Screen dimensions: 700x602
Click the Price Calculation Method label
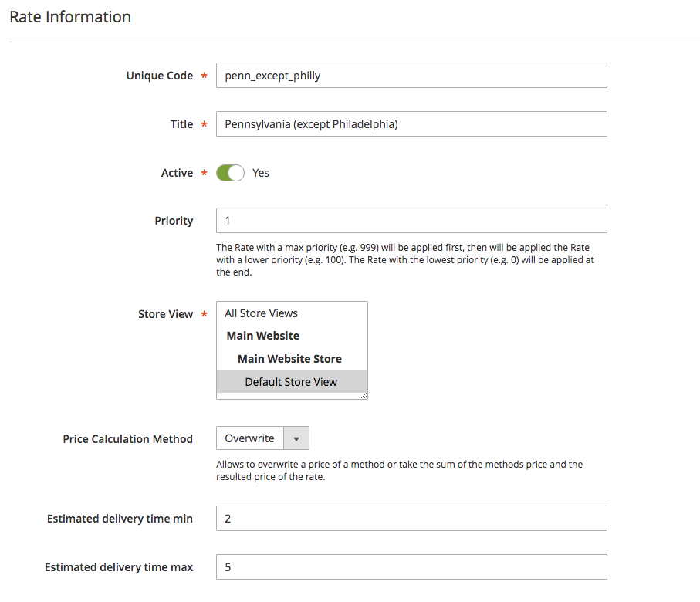point(127,439)
